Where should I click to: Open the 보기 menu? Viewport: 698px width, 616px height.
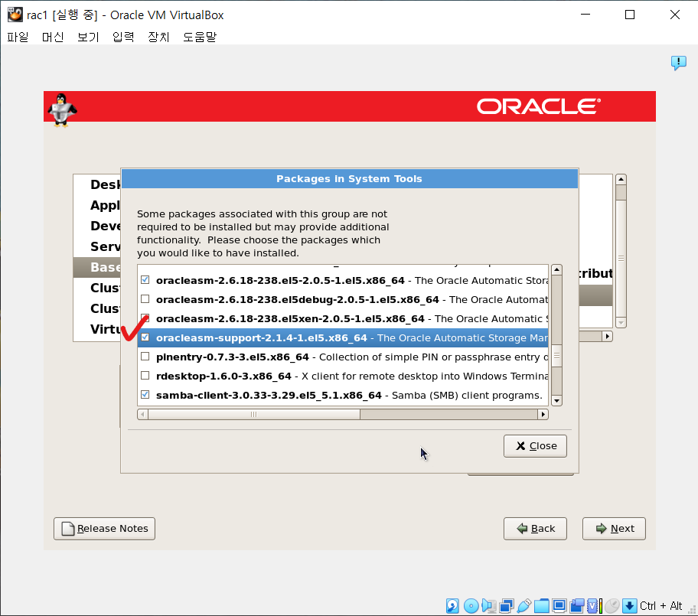(88, 37)
